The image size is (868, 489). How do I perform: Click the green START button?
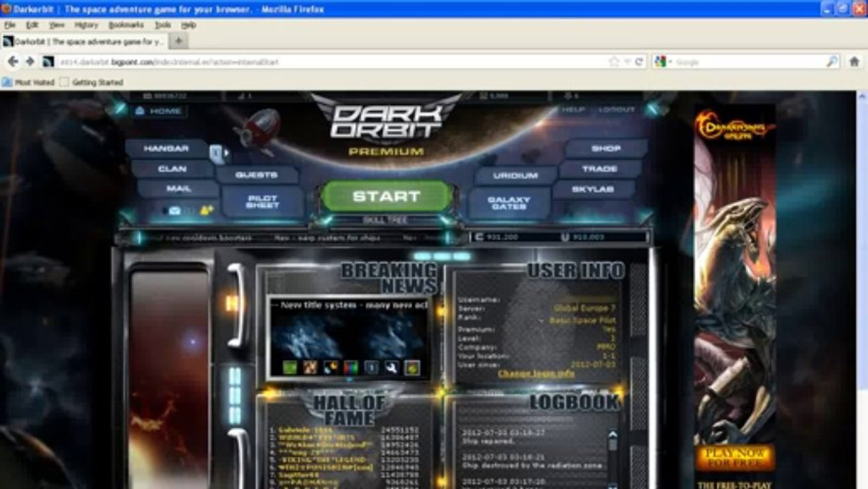[386, 196]
